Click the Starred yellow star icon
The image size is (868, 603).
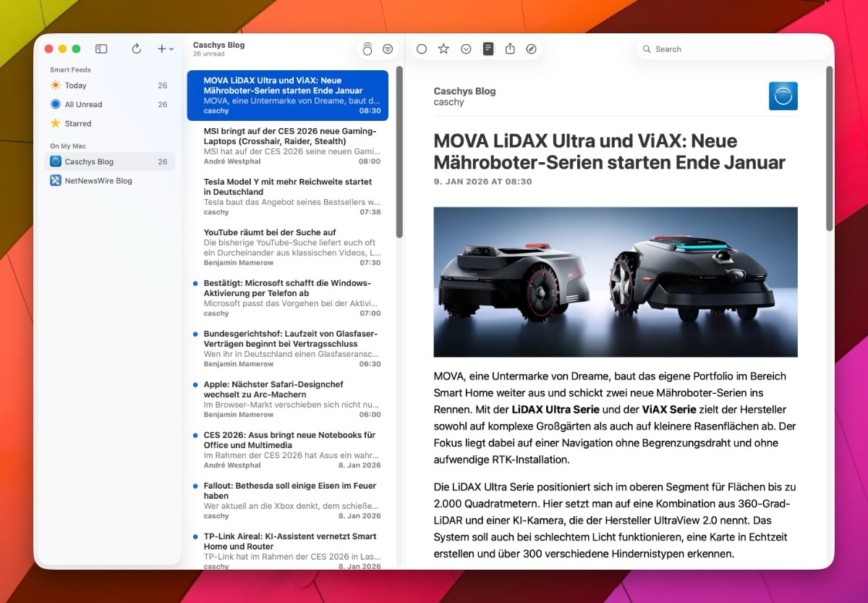(56, 123)
